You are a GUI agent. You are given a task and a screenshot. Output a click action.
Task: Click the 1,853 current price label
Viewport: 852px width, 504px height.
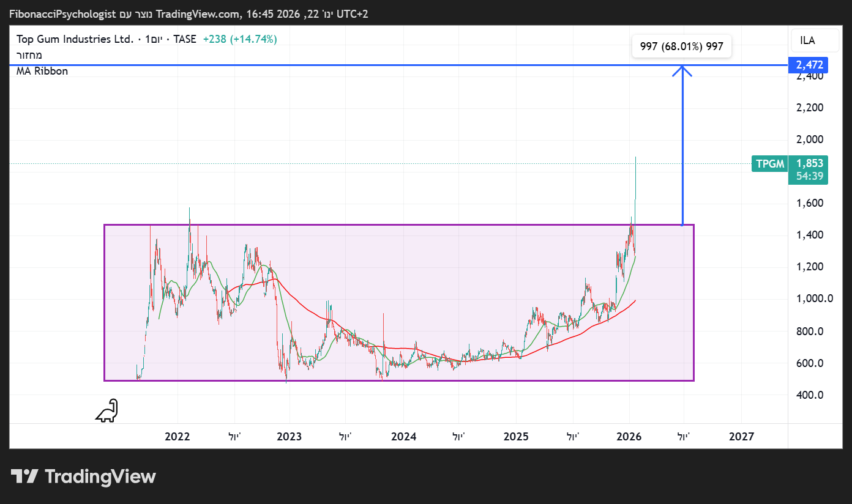[809, 163]
